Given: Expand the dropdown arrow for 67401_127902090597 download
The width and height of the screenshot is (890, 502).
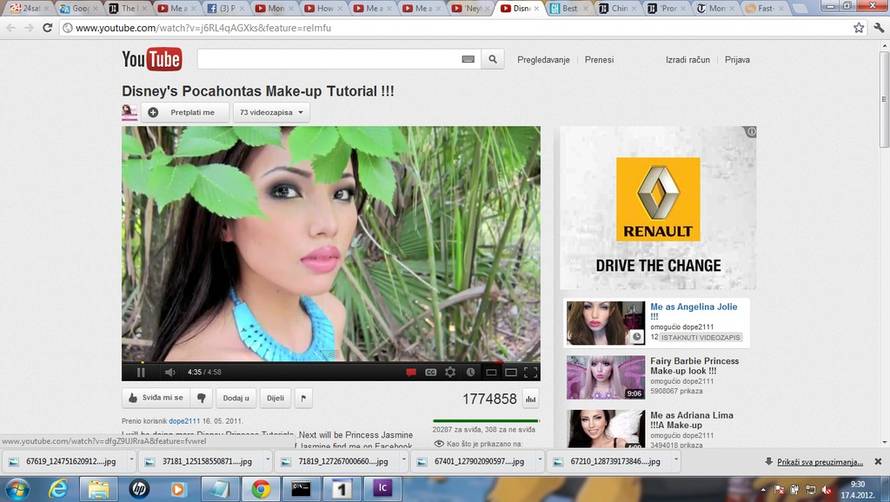Looking at the screenshot, I should [540, 461].
